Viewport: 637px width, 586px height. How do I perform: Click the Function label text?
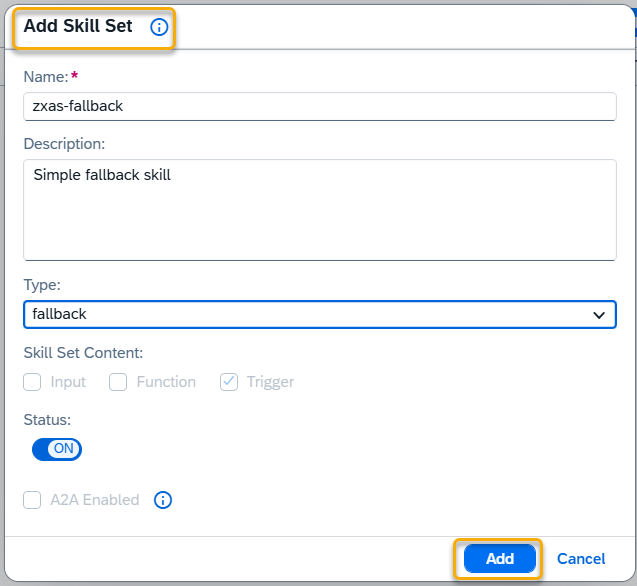166,382
